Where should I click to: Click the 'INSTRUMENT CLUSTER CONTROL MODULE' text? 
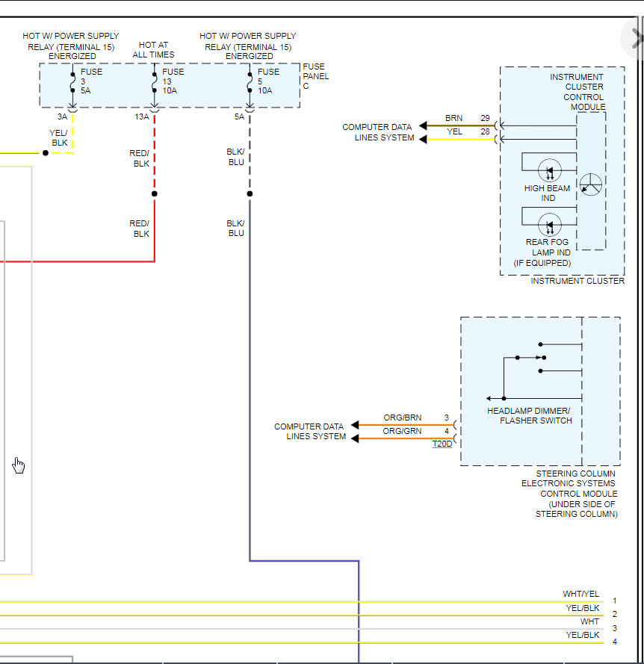pos(578,92)
